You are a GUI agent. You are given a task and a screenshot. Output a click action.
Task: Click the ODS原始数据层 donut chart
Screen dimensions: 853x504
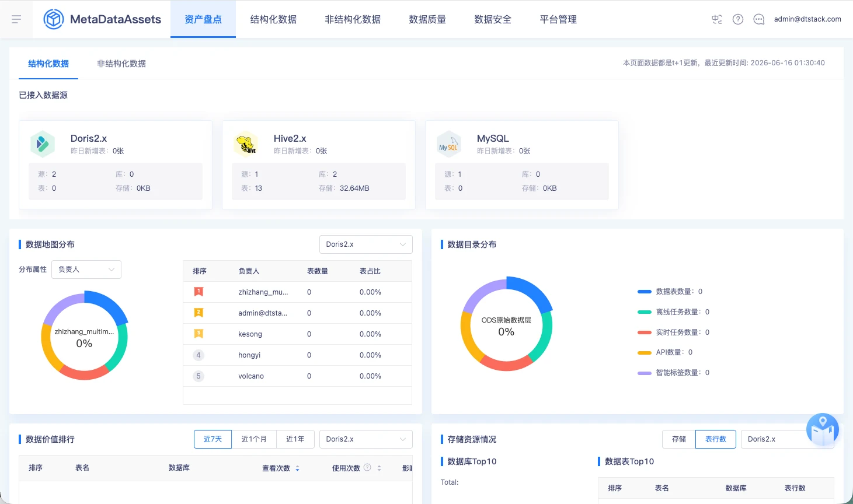[506, 324]
